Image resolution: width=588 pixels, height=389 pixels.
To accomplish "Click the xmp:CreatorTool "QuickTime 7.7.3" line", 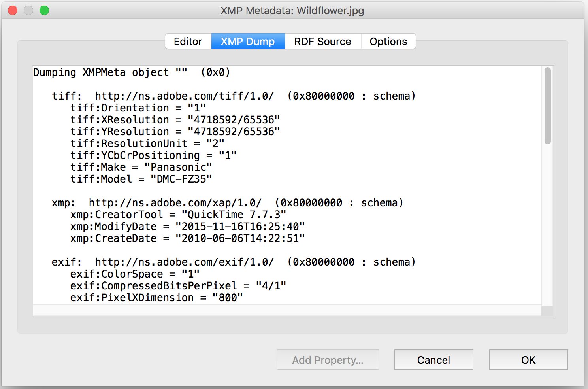I will [178, 215].
